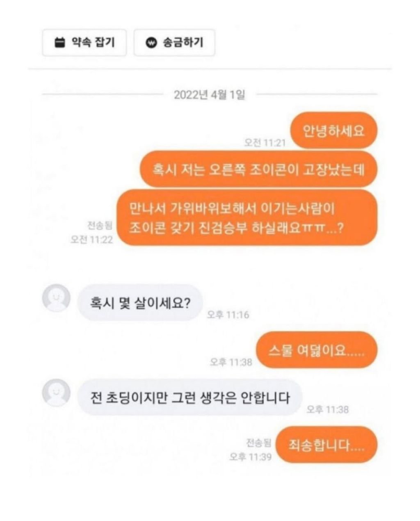Select the 죄송합니다 message bubble

click(326, 445)
